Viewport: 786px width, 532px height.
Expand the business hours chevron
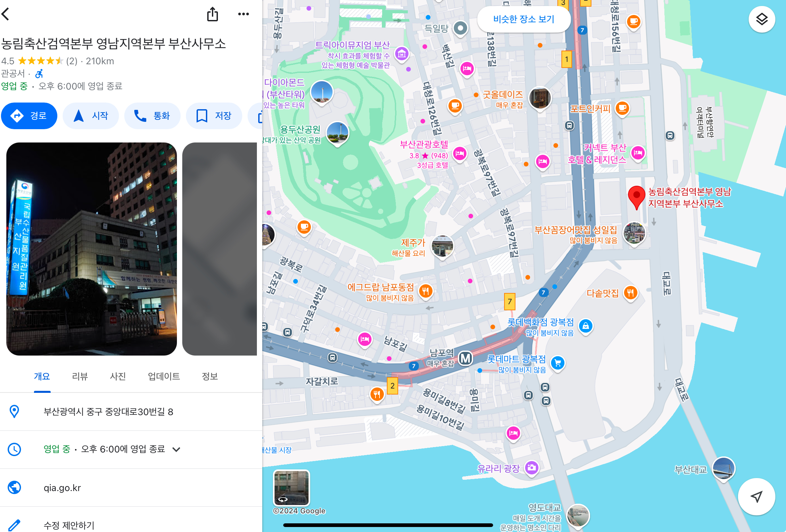pos(176,449)
